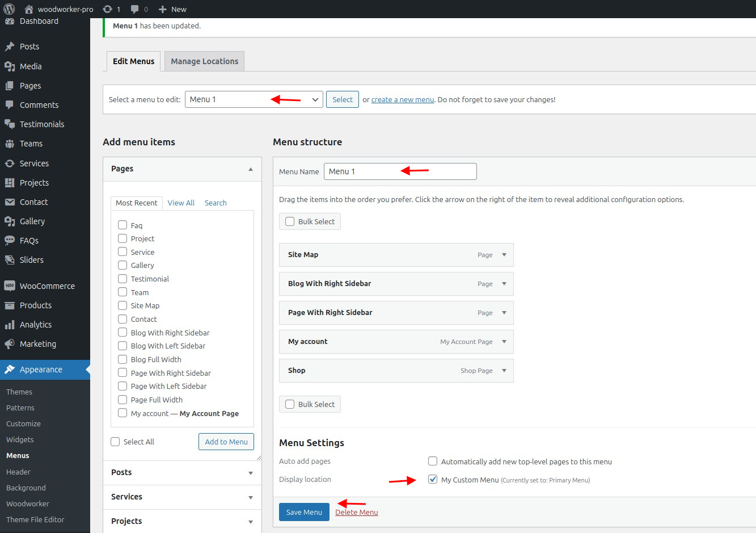Click the WordPress logo icon
Viewport: 756px width, 533px height.
(x=9, y=9)
